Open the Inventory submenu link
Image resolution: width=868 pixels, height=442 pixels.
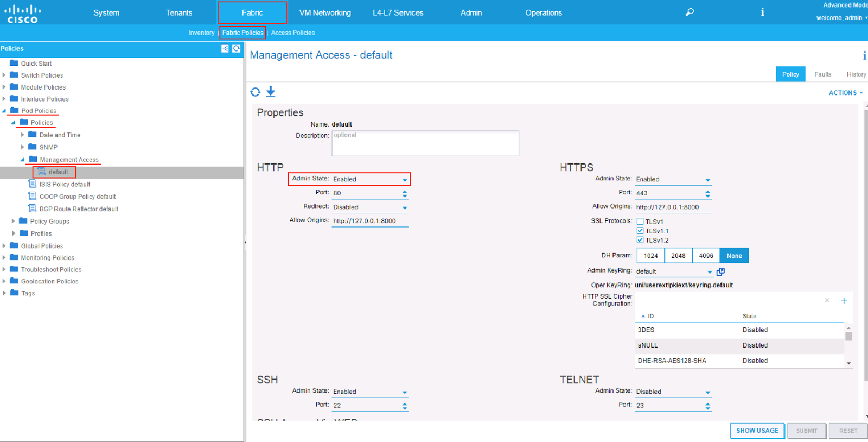[x=202, y=33]
